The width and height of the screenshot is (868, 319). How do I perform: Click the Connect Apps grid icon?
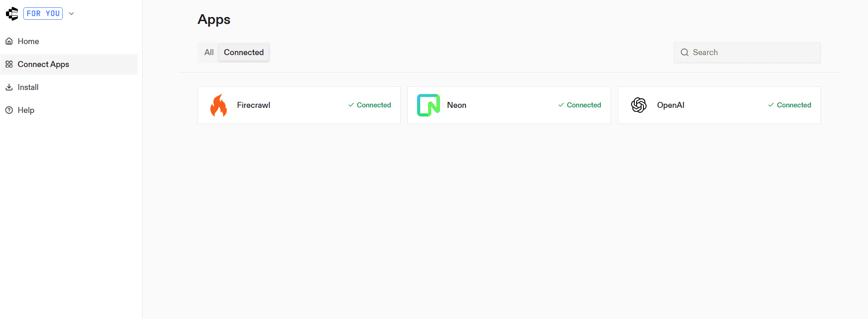tap(9, 64)
